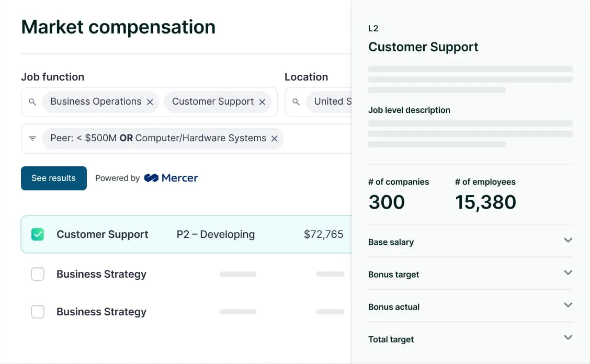Expand the Base salary section
The width and height of the screenshot is (590, 364).
pyautogui.click(x=568, y=241)
